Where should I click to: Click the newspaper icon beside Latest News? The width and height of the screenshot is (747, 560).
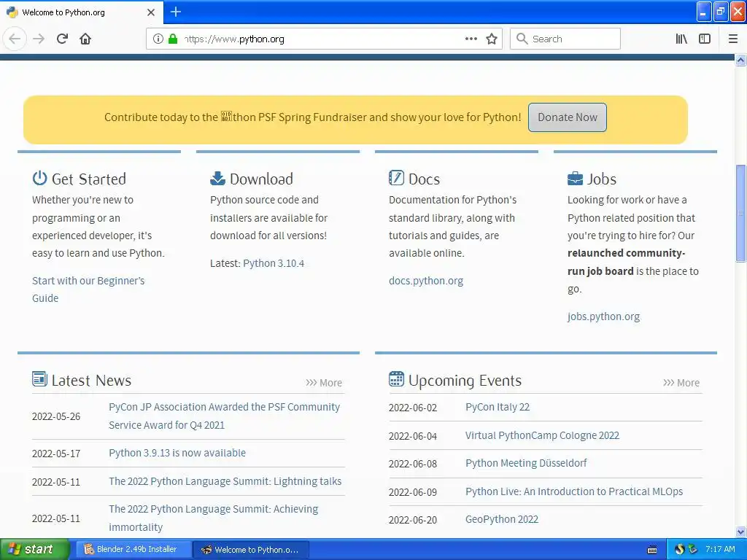tap(39, 379)
